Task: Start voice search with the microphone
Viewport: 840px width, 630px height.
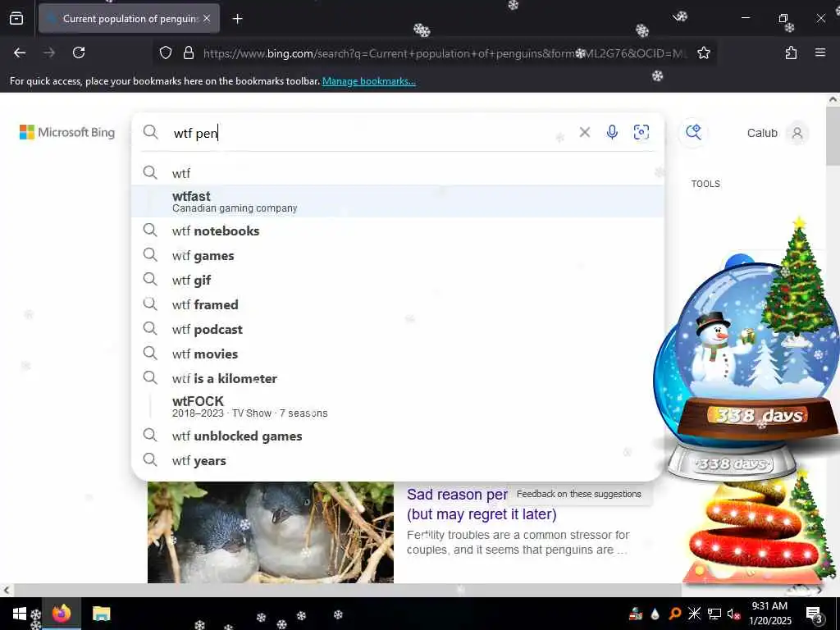Action: [612, 132]
